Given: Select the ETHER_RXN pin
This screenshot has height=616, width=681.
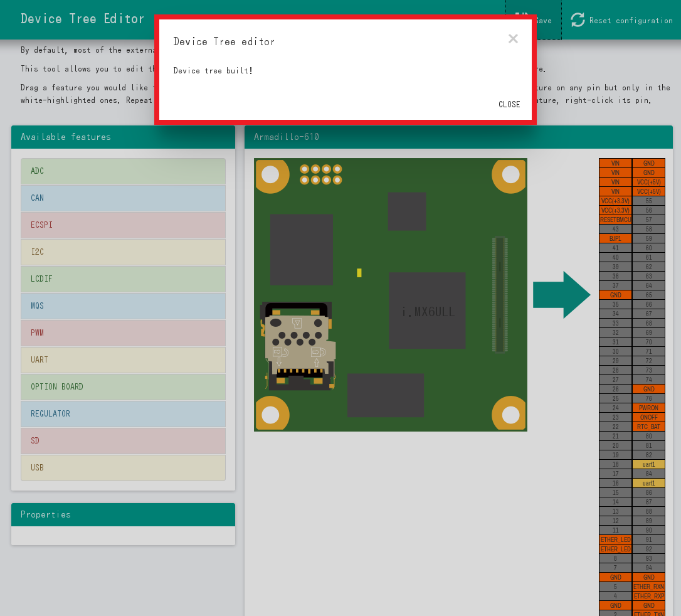Looking at the screenshot, I should (648, 587).
